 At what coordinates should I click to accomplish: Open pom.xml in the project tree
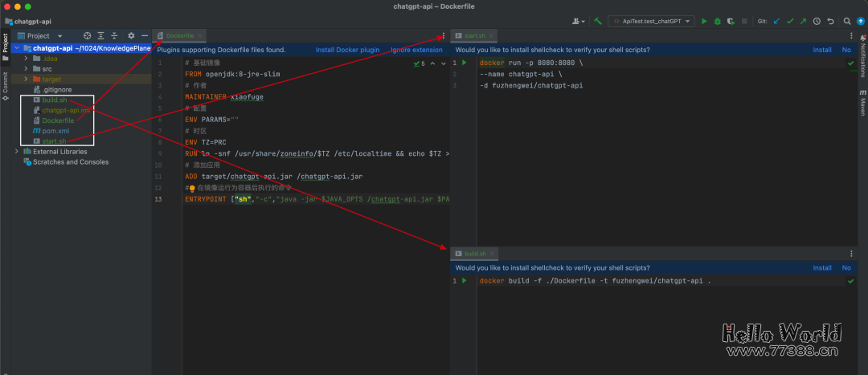55,131
